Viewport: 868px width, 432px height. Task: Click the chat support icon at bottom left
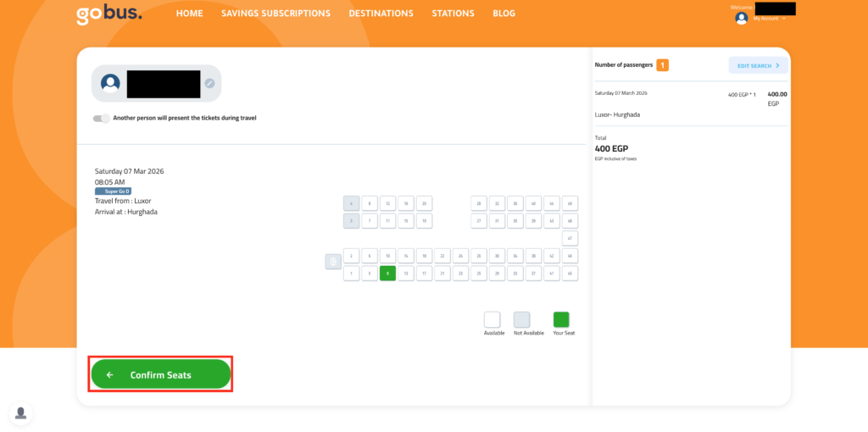[21, 413]
